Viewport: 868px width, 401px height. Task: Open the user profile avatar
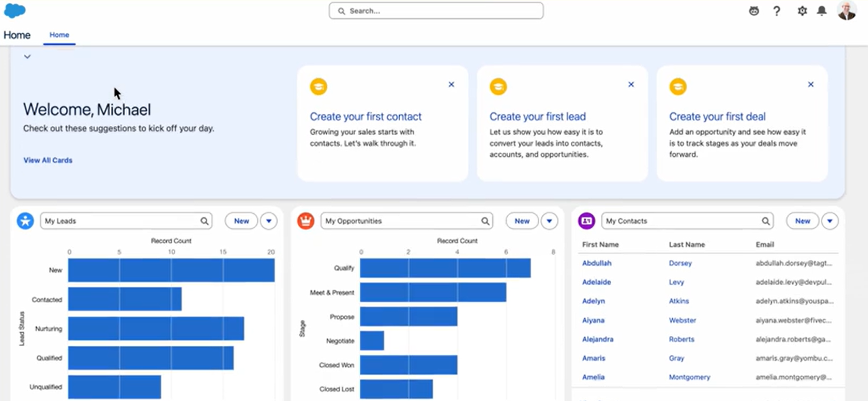(847, 10)
